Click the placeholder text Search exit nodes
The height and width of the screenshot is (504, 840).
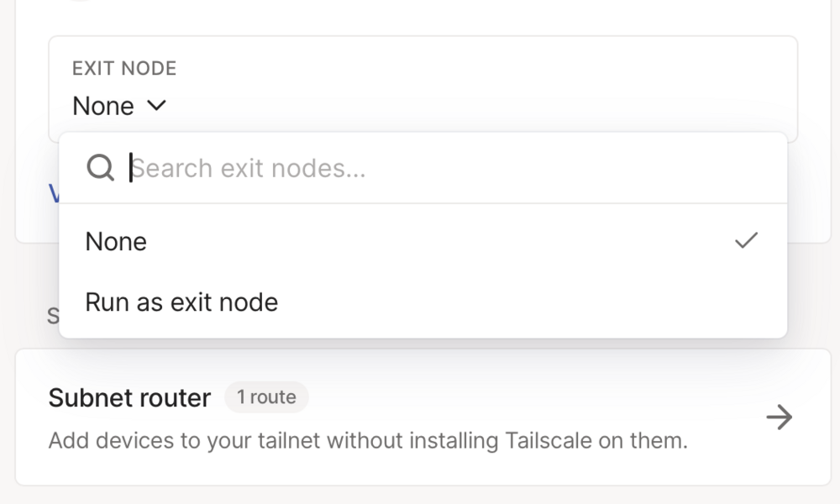[248, 168]
